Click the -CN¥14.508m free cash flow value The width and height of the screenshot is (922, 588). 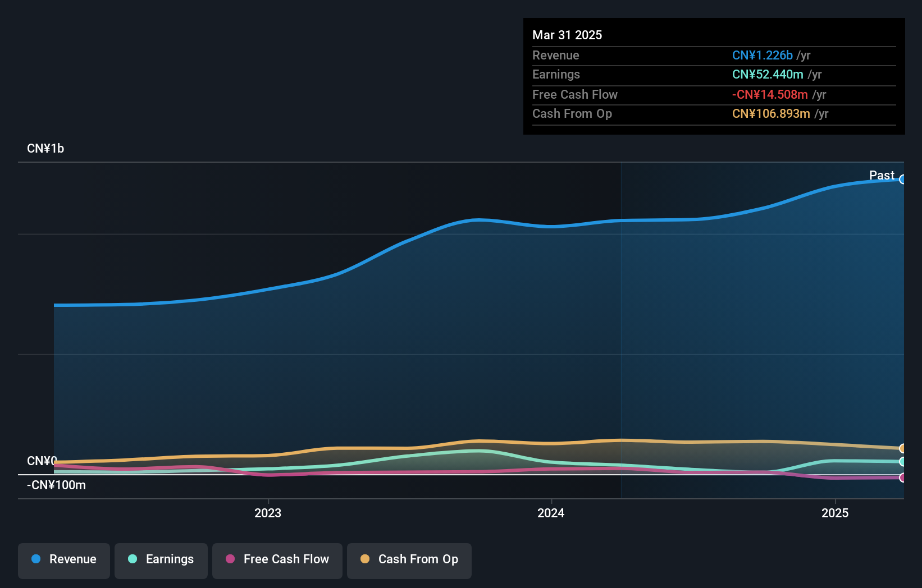(770, 94)
